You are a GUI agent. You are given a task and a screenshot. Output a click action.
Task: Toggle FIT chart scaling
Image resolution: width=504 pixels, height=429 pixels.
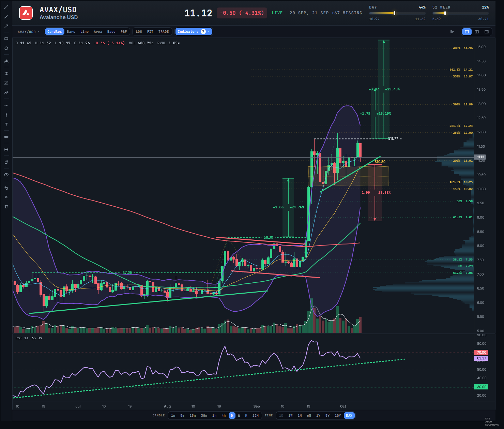tap(150, 32)
